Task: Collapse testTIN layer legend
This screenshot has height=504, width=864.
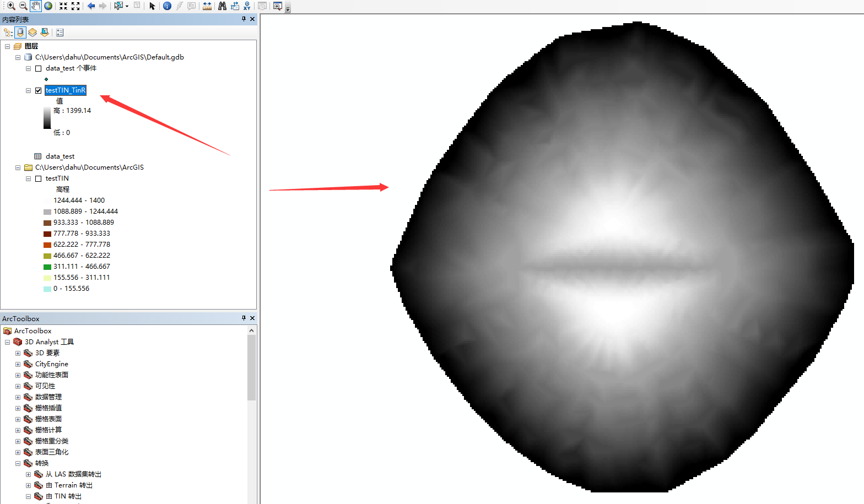Action: point(28,178)
